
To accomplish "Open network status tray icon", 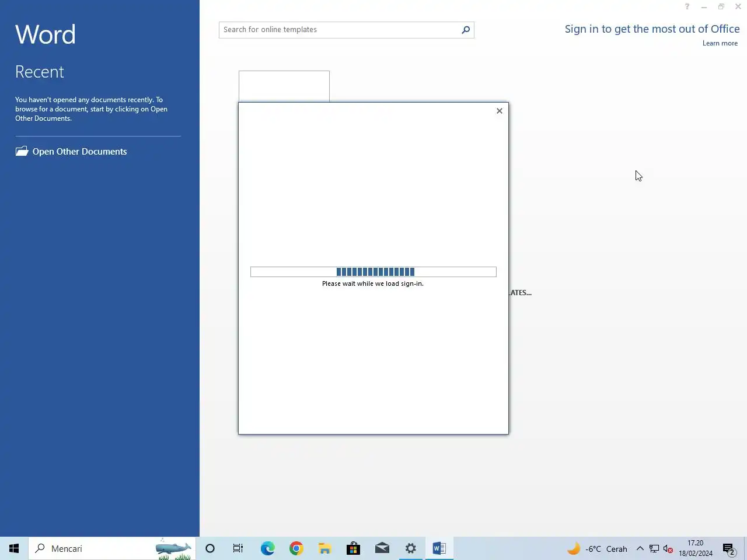I will pyautogui.click(x=654, y=549).
